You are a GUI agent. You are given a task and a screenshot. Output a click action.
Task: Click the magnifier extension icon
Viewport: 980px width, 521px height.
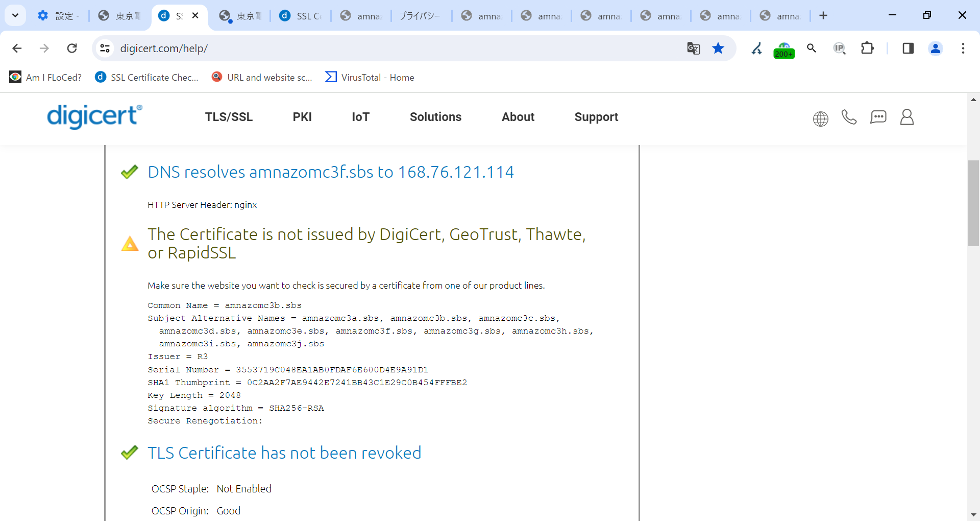(812, 48)
